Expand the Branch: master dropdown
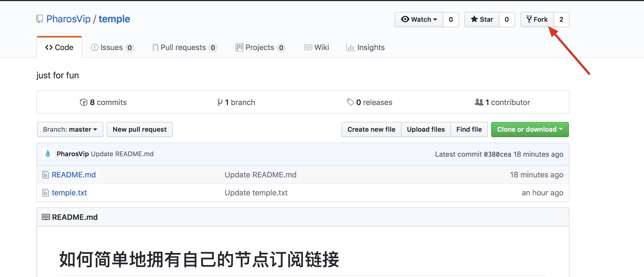The height and width of the screenshot is (277, 644). 70,130
